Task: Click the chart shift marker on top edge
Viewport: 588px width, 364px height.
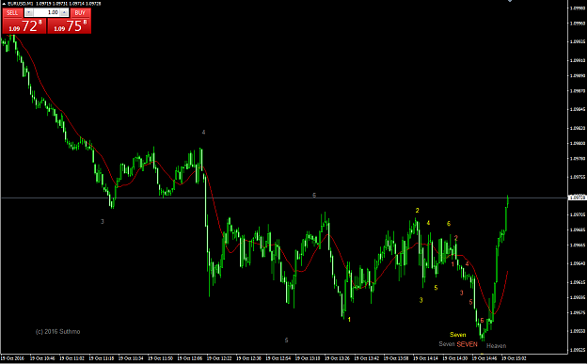Action: pyautogui.click(x=510, y=1)
